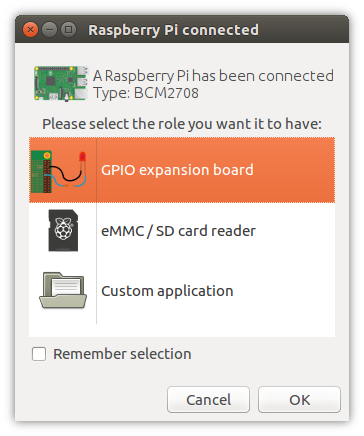
Task: Click the Raspberry Pi board image
Action: click(61, 83)
